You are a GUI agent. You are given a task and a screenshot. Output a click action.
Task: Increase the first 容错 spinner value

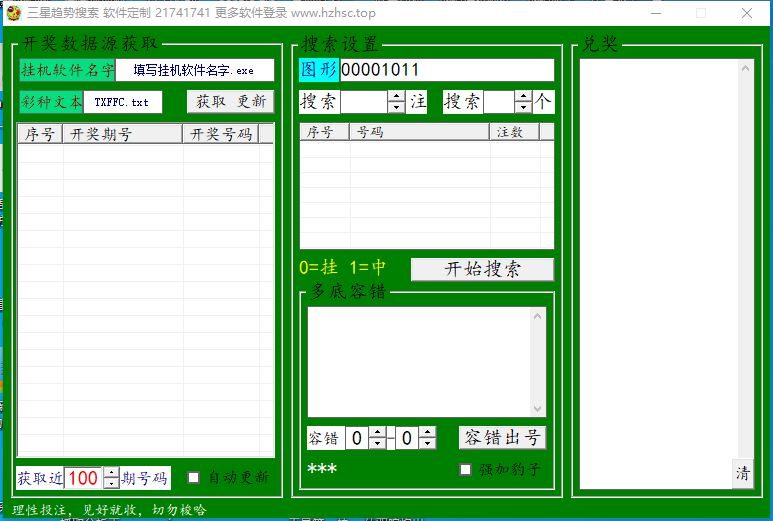377,432
